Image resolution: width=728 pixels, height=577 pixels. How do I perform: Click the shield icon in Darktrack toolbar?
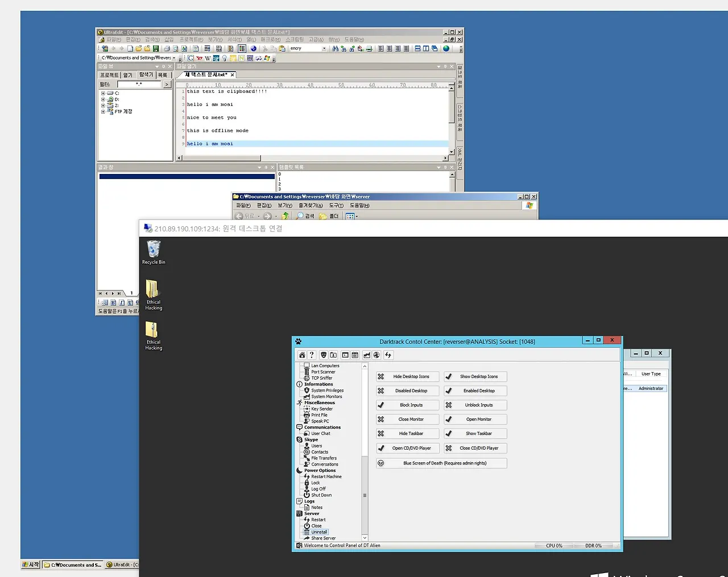324,355
